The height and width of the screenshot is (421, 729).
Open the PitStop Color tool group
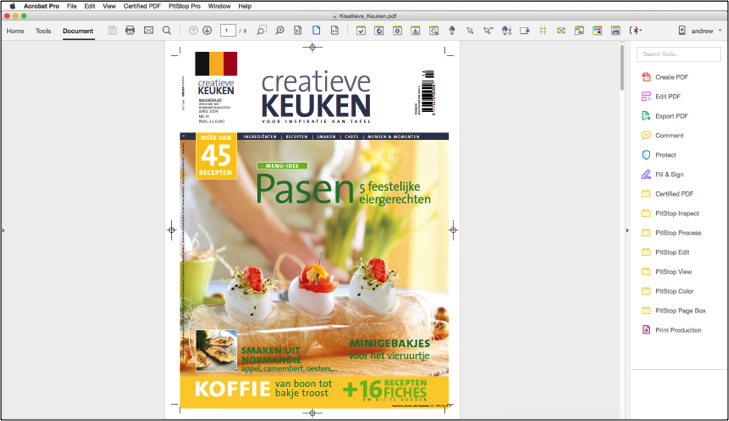(668, 291)
